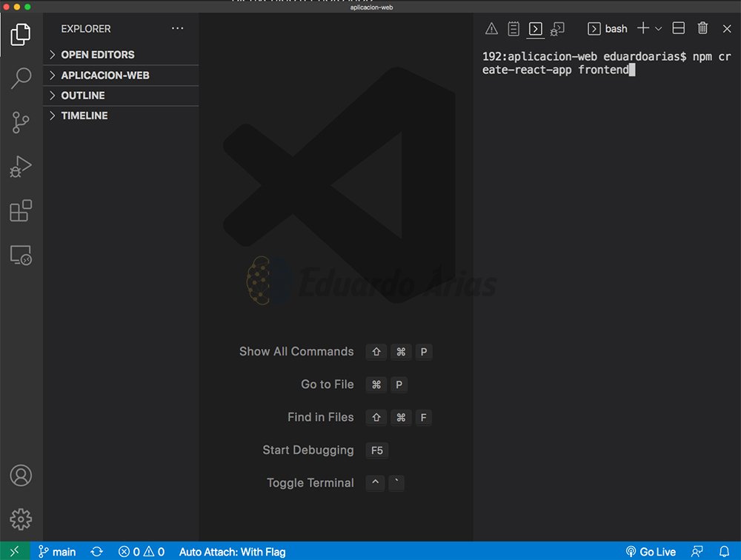The image size is (741, 560).
Task: Open the notifications bell
Action: pos(724,552)
